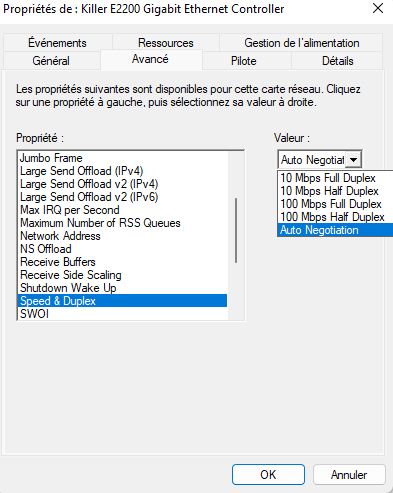The image size is (393, 493).
Task: Go to Gestion de l'alimentation tab
Action: (301, 43)
